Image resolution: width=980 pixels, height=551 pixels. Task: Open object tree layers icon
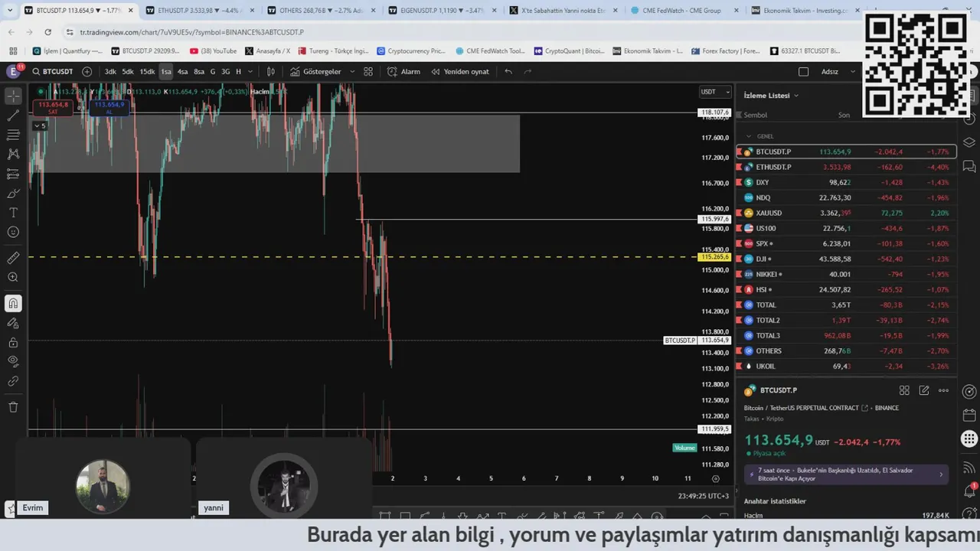point(969,142)
